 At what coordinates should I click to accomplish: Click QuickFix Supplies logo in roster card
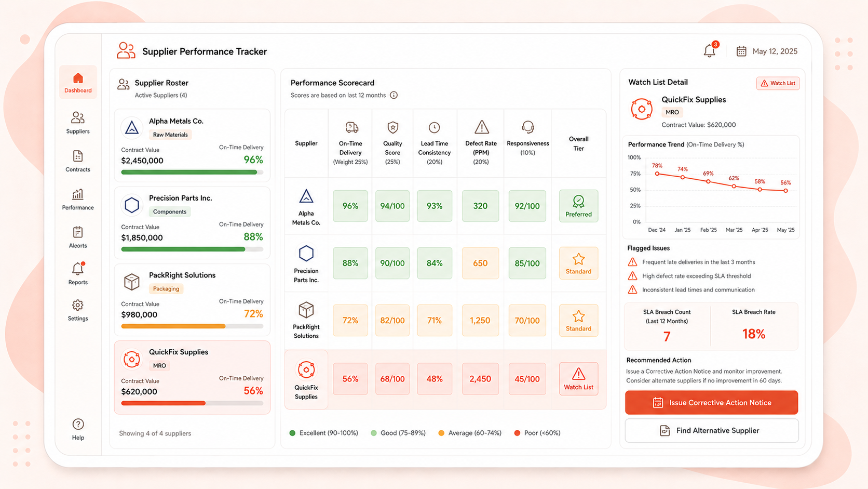tap(132, 359)
